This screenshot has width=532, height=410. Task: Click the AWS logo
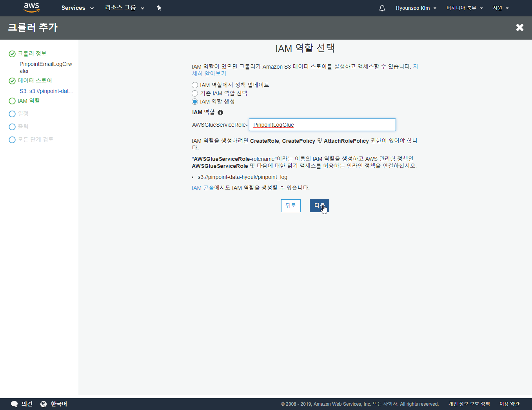[x=31, y=7]
